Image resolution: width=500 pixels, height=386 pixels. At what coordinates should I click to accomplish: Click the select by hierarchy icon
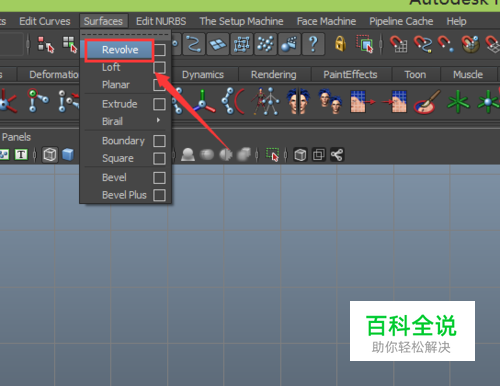click(46, 44)
